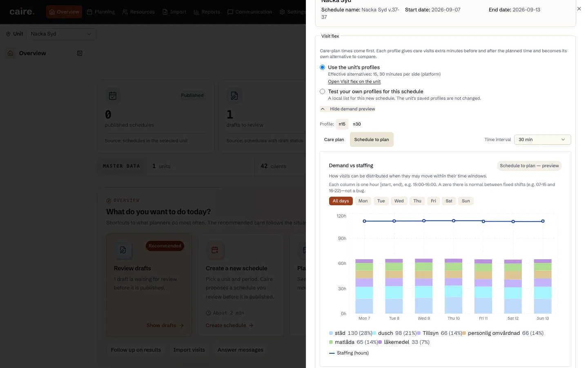This screenshot has width=588, height=368.
Task: Open the Time interval 30 min dropdown
Action: pos(542,139)
